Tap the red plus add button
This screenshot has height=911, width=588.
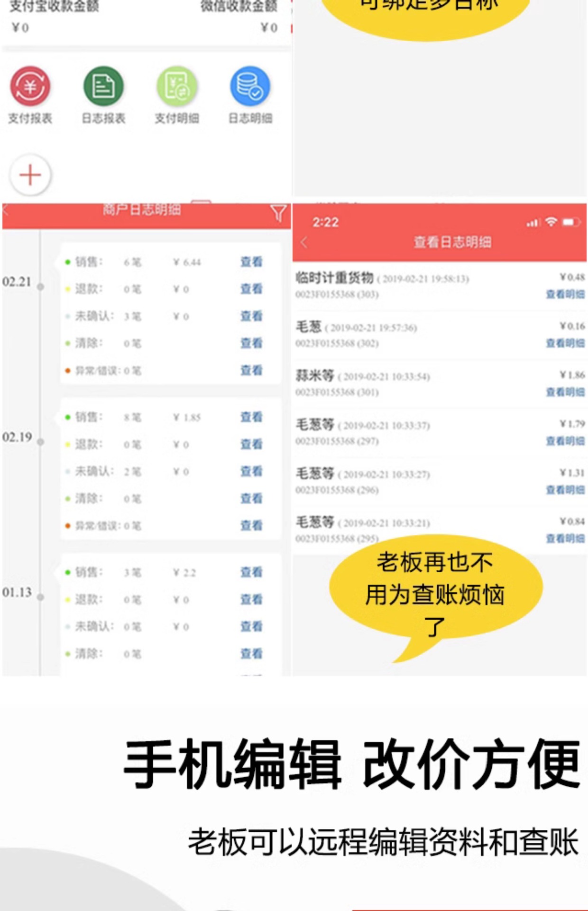[x=30, y=175]
